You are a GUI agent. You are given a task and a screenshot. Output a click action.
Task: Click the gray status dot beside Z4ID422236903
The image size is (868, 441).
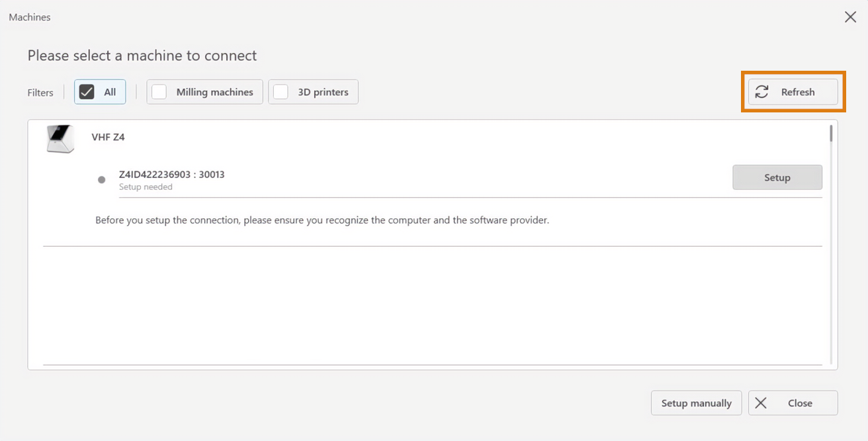pyautogui.click(x=101, y=180)
